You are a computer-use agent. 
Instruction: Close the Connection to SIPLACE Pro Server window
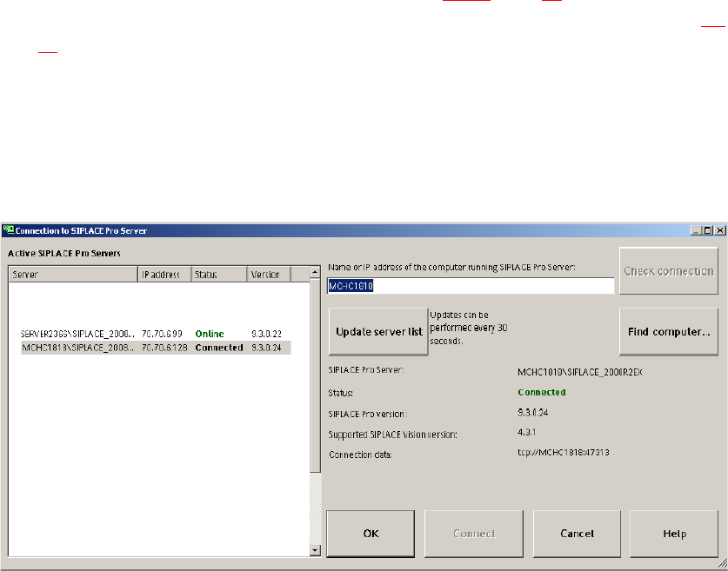pos(719,230)
